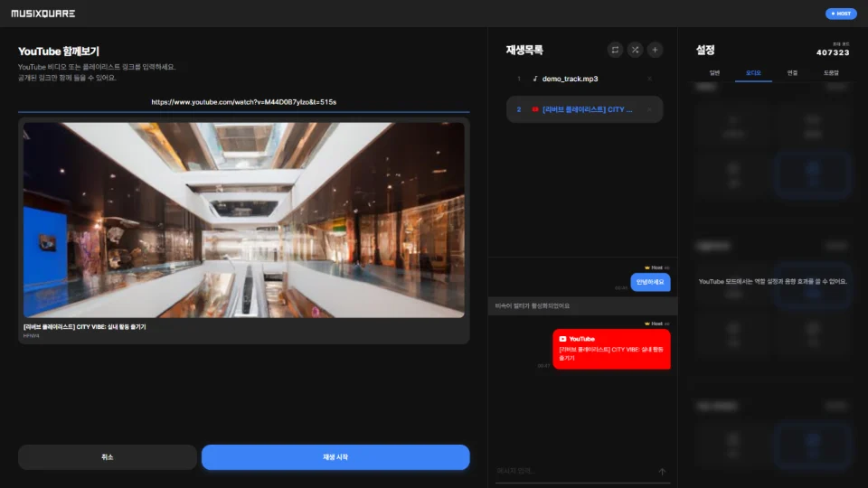This screenshot has height=488, width=868.
Task: Toggle repeat mode in the playlist header
Action: coord(615,50)
